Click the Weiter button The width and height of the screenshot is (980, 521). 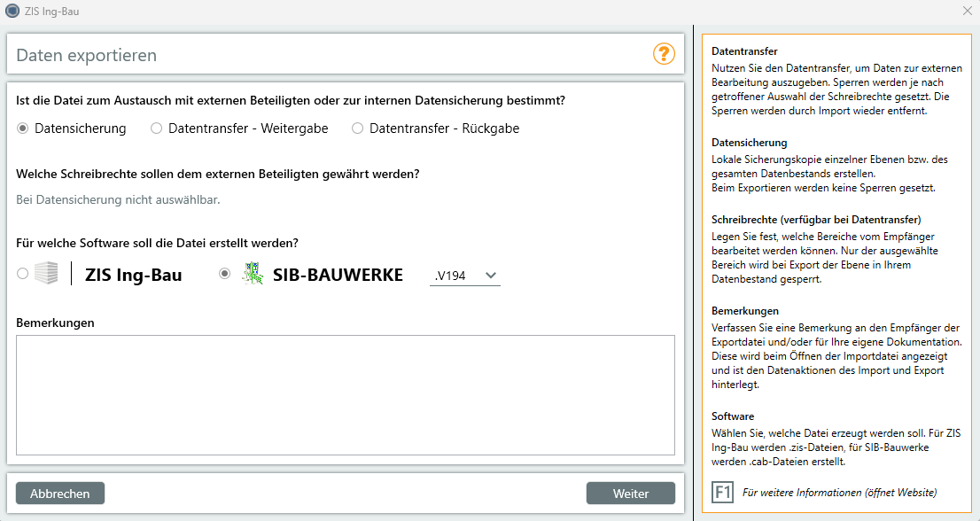click(x=631, y=493)
